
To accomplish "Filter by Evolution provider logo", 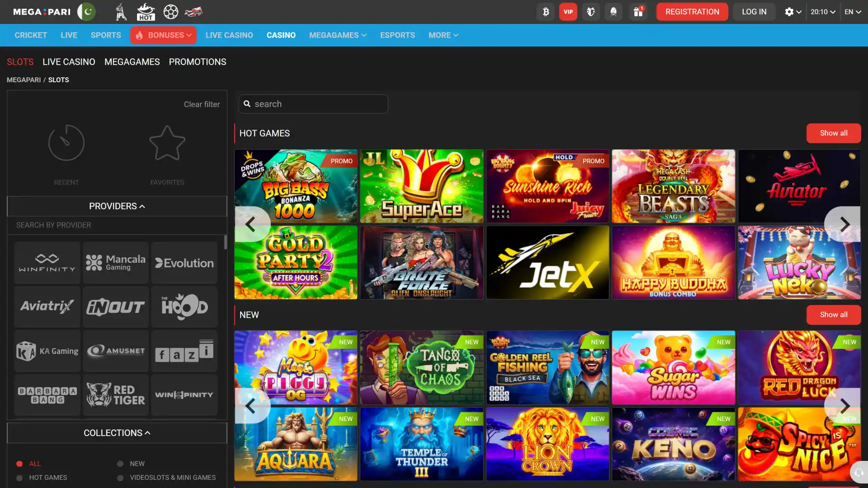I will point(184,263).
